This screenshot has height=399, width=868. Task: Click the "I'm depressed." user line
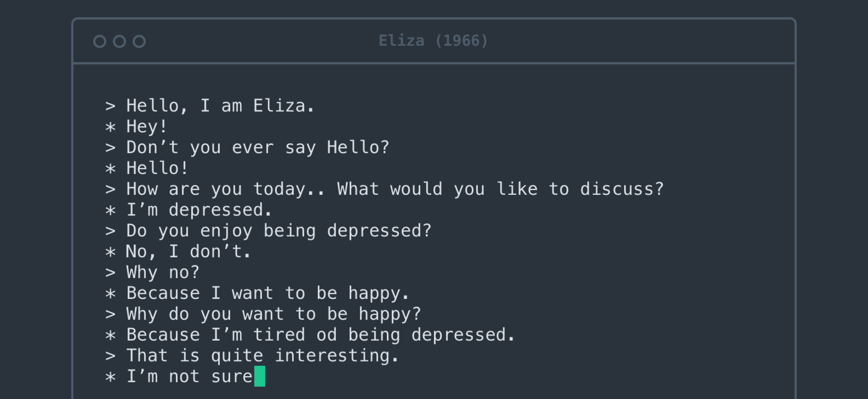point(199,210)
